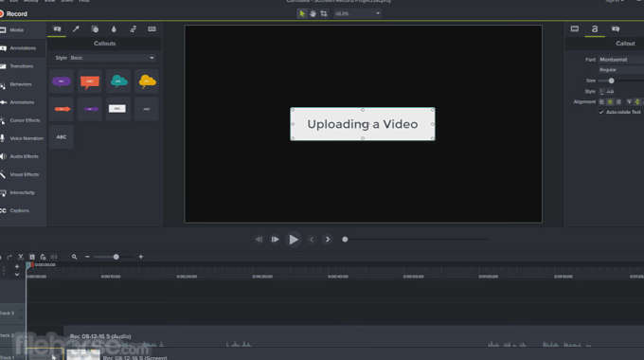Play the video preview
Screen dimensions: 644x360
click(x=294, y=239)
